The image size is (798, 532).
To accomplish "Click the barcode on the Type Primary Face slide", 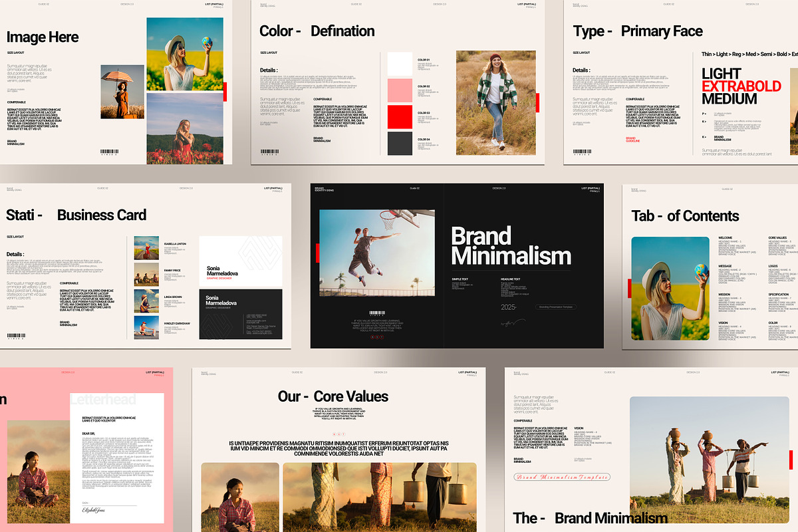I will point(582,152).
